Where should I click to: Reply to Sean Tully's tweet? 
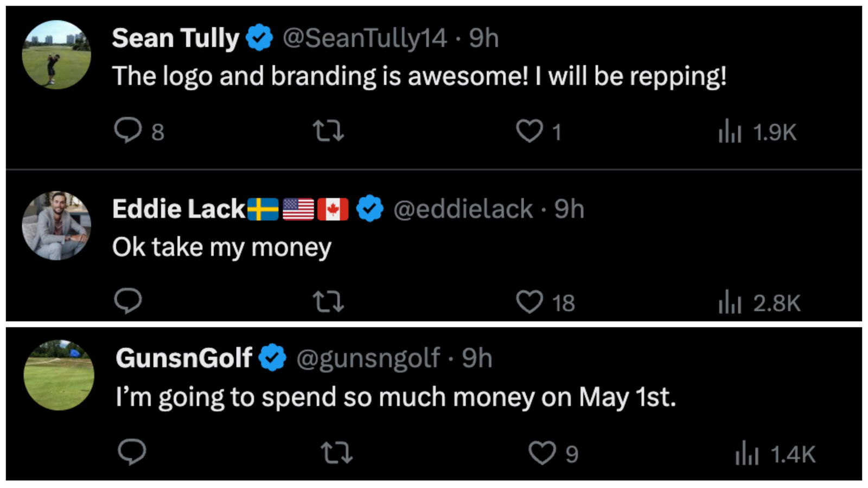tap(128, 131)
